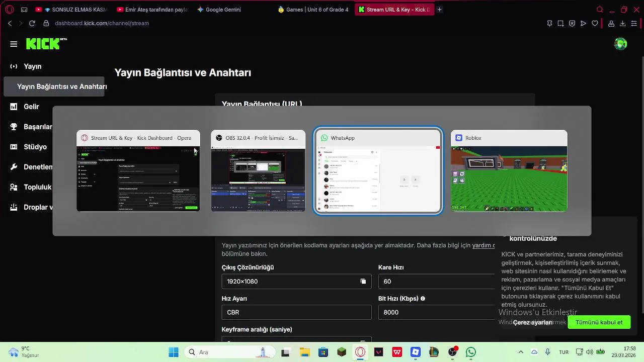Click the Bit Hızı 8000 field
Screen dimensions: 644x362
click(x=437, y=312)
